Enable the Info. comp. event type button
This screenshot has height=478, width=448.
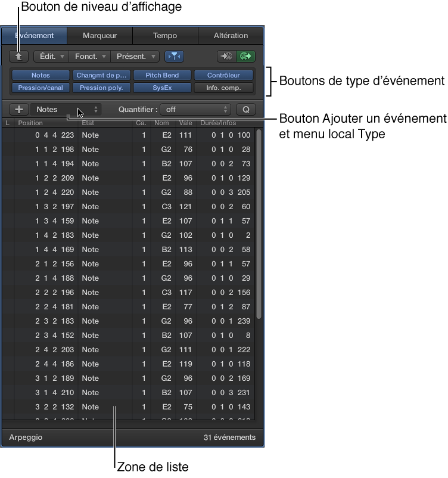pos(223,88)
